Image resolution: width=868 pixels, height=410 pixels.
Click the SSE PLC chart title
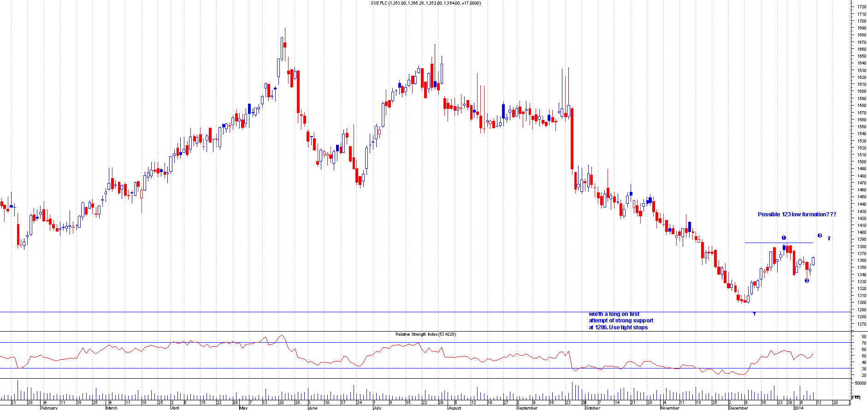point(425,3)
